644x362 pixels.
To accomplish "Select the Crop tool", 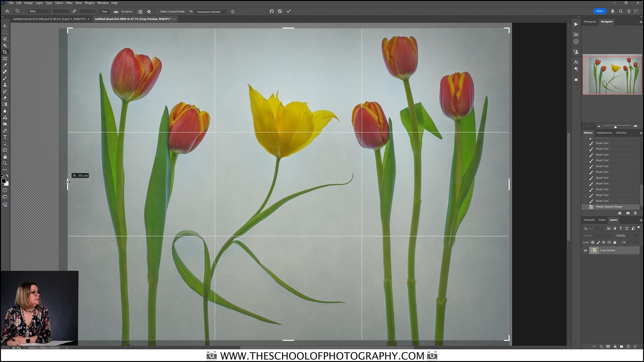I will [x=5, y=52].
